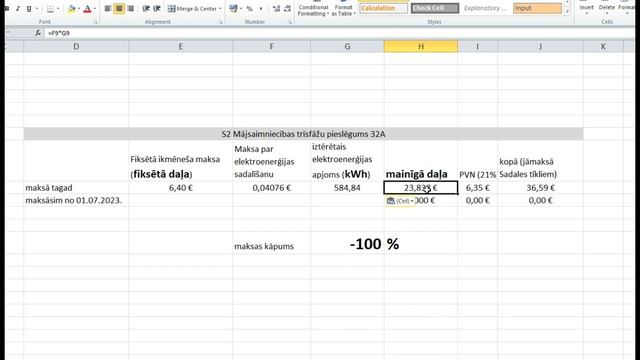The height and width of the screenshot is (360, 640).
Task: Select 'mainīgā daļa' header cell
Action: coord(421,161)
